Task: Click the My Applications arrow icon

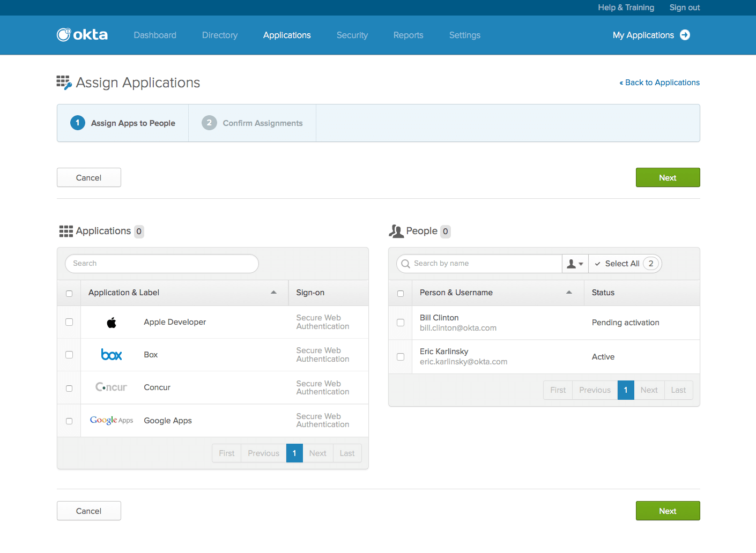Action: [685, 35]
